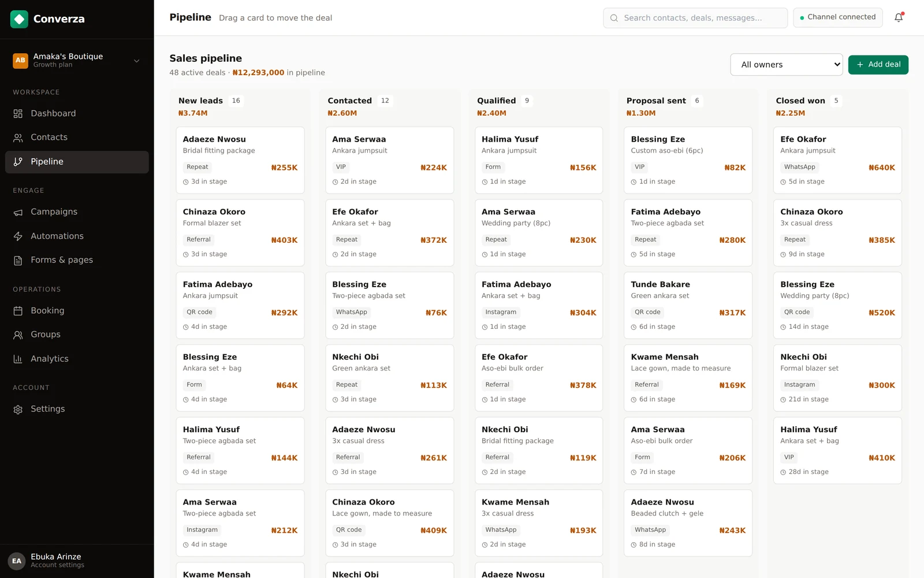This screenshot has width=924, height=578.
Task: Open the All owners dropdown
Action: pyautogui.click(x=787, y=65)
